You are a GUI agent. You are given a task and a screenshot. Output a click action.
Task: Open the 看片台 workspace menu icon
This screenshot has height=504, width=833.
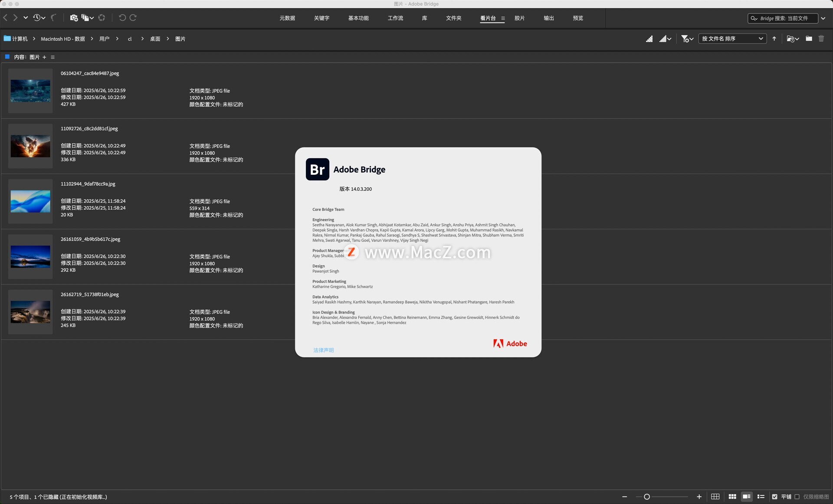point(503,19)
